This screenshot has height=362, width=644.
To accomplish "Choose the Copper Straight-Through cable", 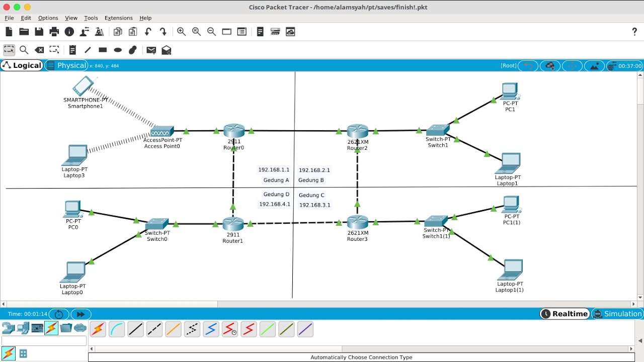I will tap(135, 329).
